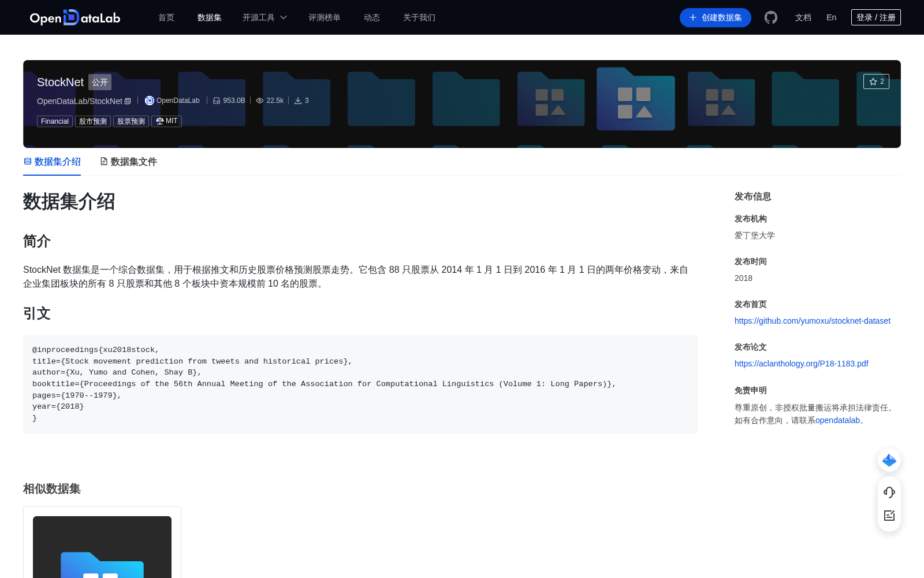Open the similar dataset thumbnail card
The image size is (924, 578).
102,542
